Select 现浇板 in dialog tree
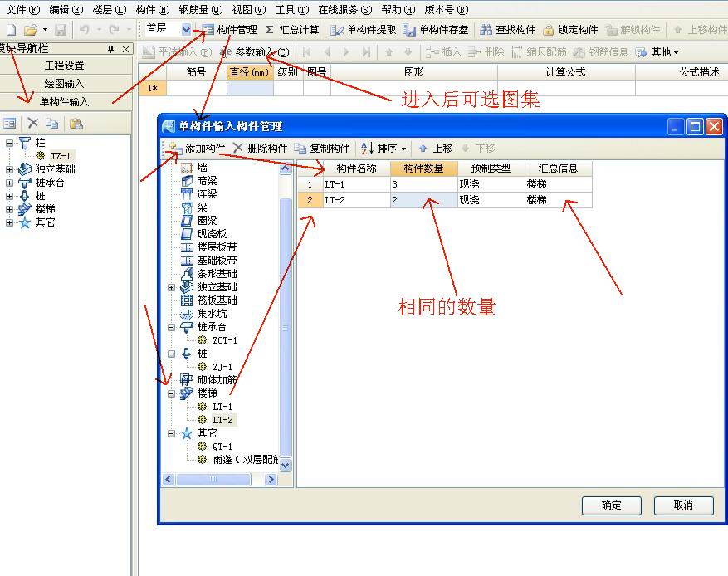This screenshot has height=576, width=728. point(212,234)
